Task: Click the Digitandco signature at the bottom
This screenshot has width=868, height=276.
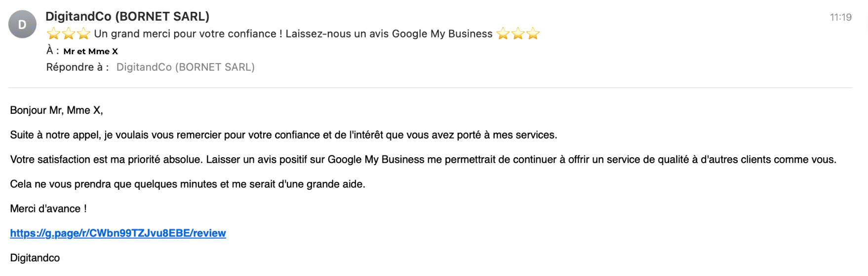Action: (x=35, y=258)
